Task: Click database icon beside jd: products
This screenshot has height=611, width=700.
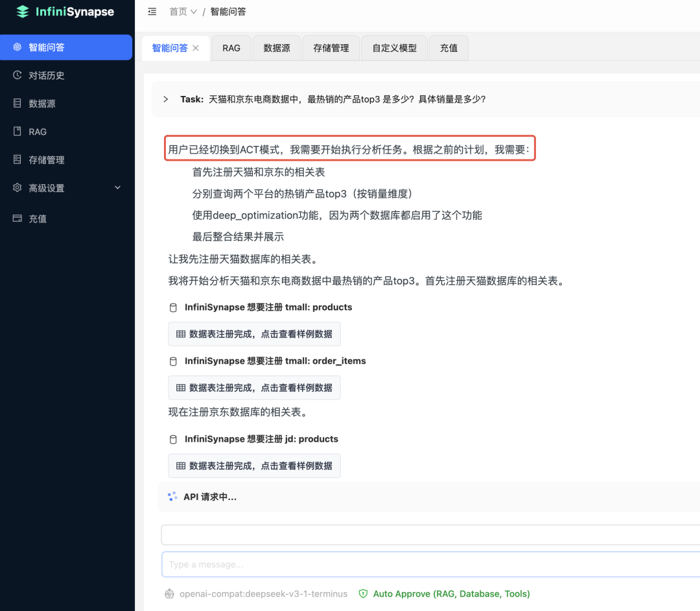Action: (173, 439)
